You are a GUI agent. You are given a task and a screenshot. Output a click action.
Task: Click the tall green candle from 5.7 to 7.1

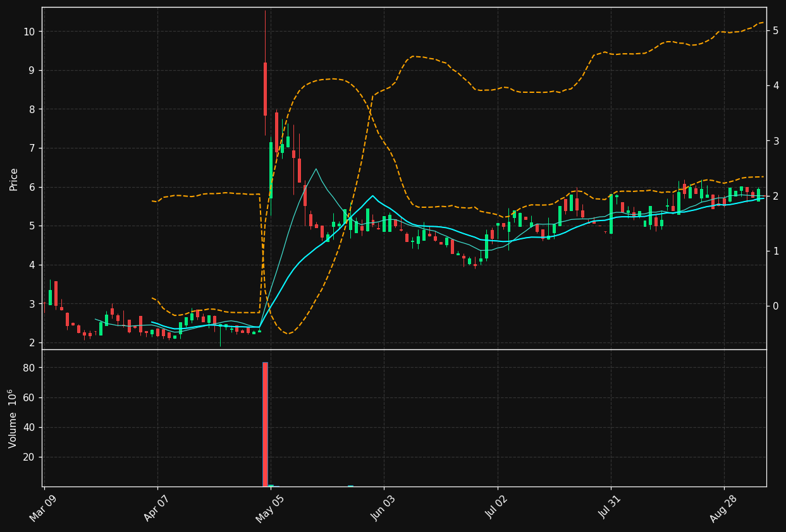pyautogui.click(x=271, y=170)
